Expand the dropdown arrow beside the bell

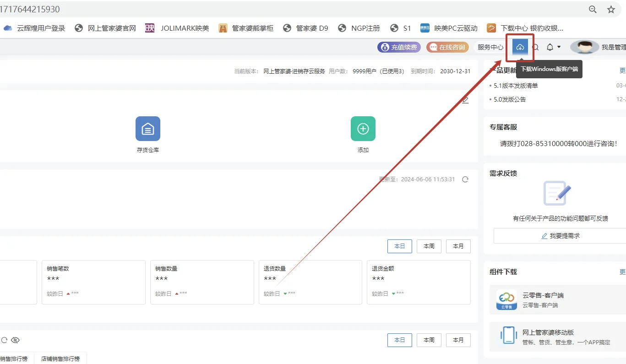point(559,47)
